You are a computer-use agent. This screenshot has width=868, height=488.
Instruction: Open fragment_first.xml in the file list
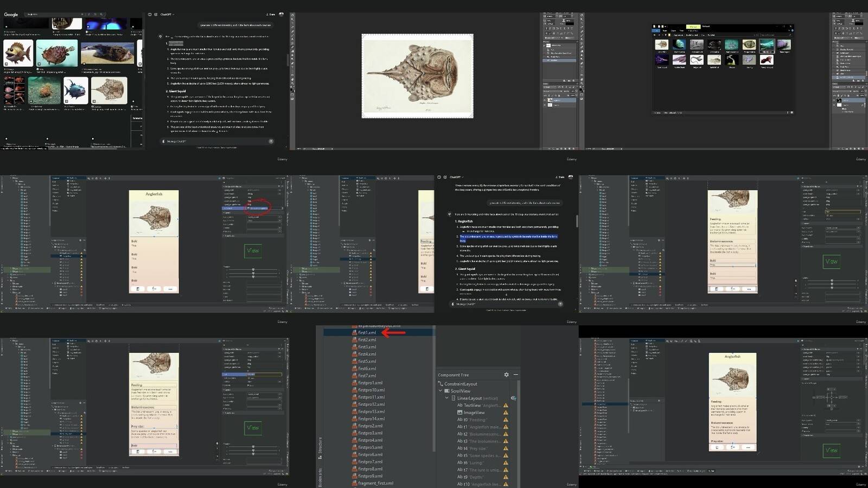[375, 484]
